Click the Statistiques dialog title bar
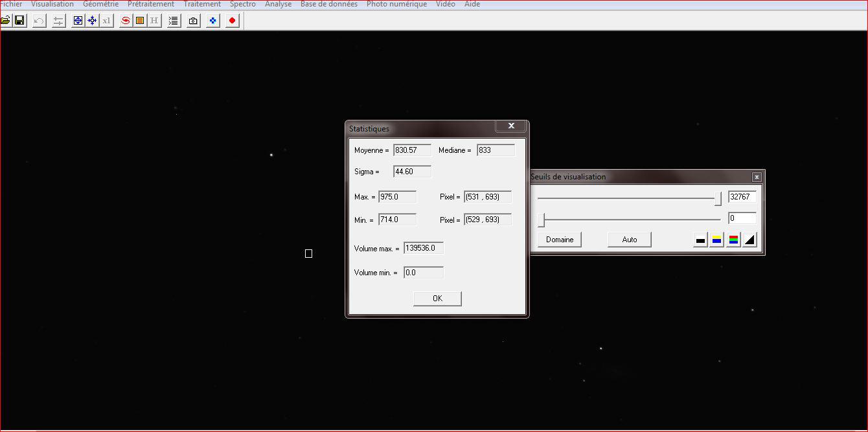 point(421,128)
